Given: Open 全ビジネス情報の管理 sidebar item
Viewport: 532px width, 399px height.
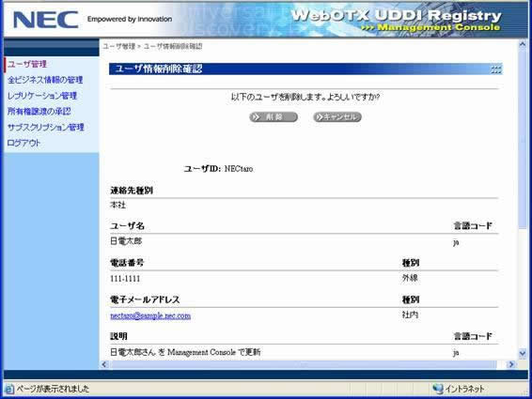Looking at the screenshot, I should (x=45, y=80).
